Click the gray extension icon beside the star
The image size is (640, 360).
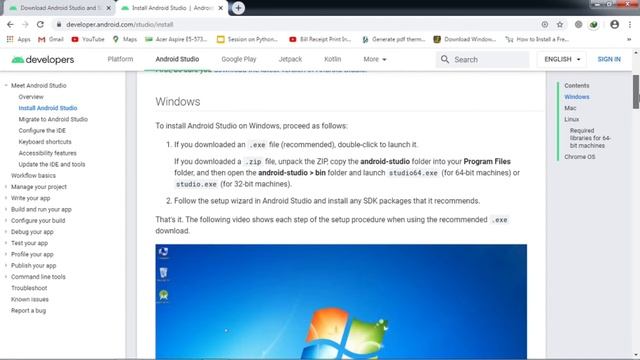[x=578, y=24]
